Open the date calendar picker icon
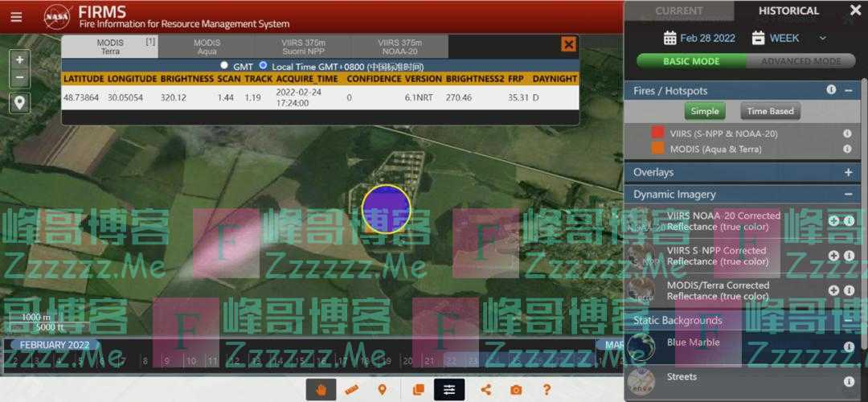This screenshot has width=868, height=402. (669, 39)
